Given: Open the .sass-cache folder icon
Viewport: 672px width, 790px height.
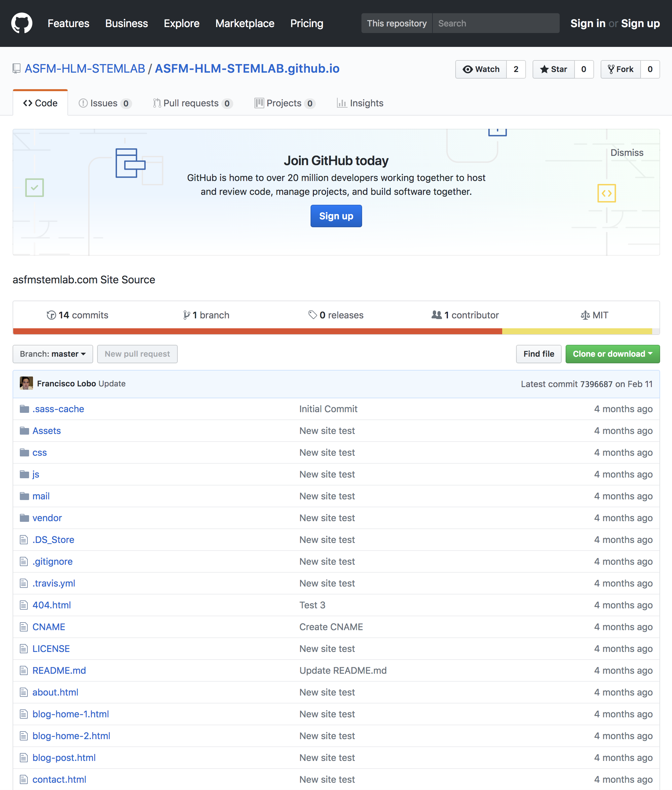Looking at the screenshot, I should (24, 409).
